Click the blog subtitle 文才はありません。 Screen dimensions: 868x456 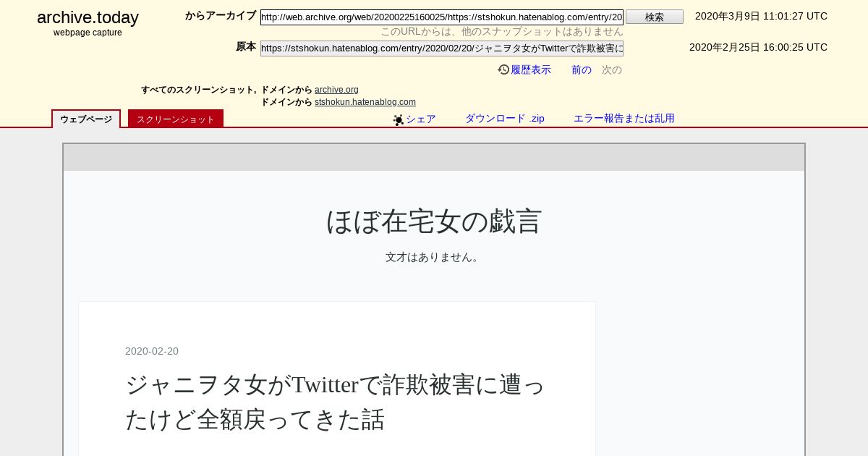pos(434,257)
